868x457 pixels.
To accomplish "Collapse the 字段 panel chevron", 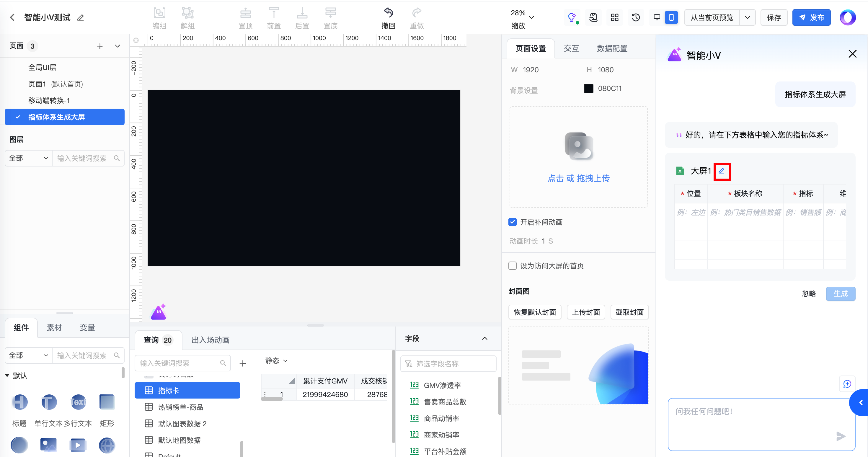I will pos(484,338).
